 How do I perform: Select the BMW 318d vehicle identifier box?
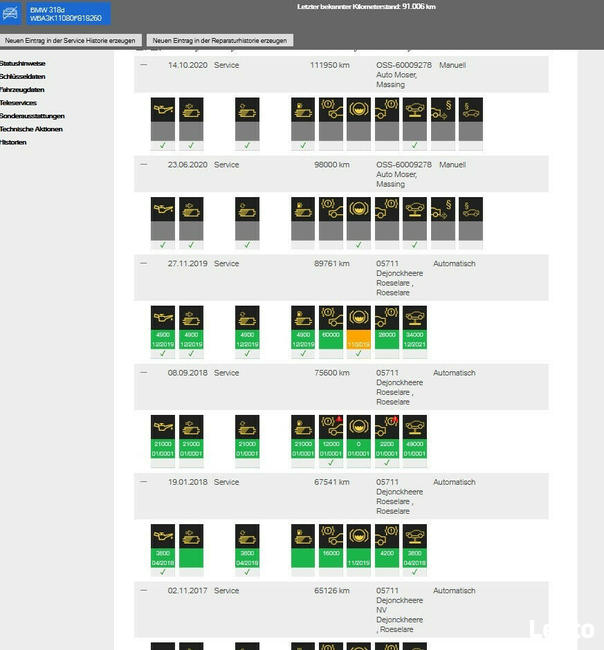point(66,13)
